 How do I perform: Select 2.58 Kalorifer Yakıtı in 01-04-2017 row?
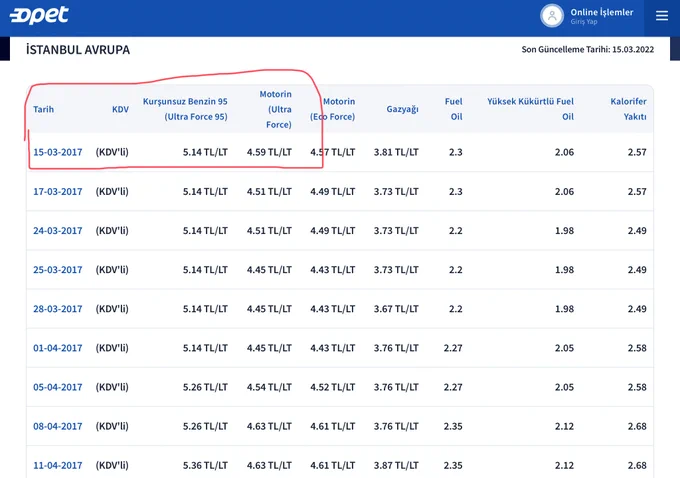pyautogui.click(x=637, y=348)
